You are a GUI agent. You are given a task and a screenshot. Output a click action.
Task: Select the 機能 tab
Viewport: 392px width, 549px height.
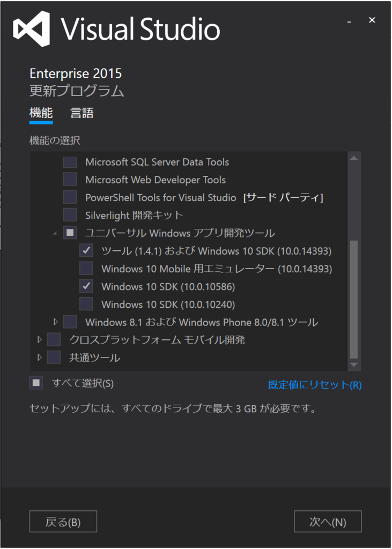[x=41, y=113]
